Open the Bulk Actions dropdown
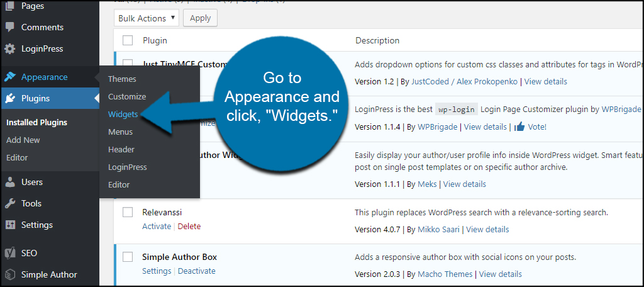 point(146,18)
